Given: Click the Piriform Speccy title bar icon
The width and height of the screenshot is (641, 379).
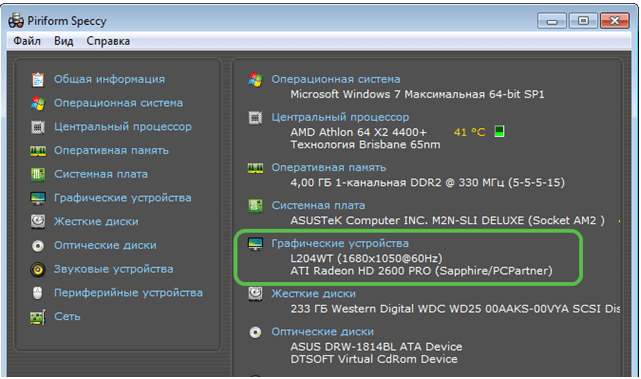Looking at the screenshot, I should pyautogui.click(x=16, y=20).
